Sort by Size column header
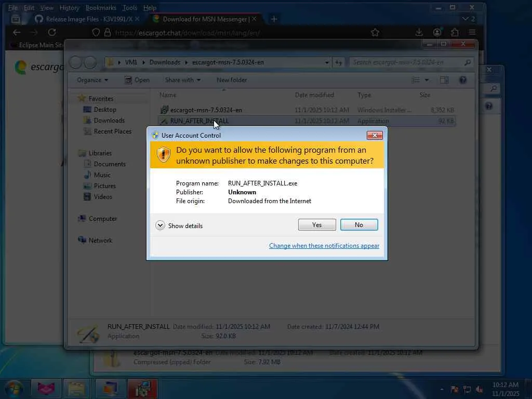This screenshot has width=532, height=399. tap(425, 95)
